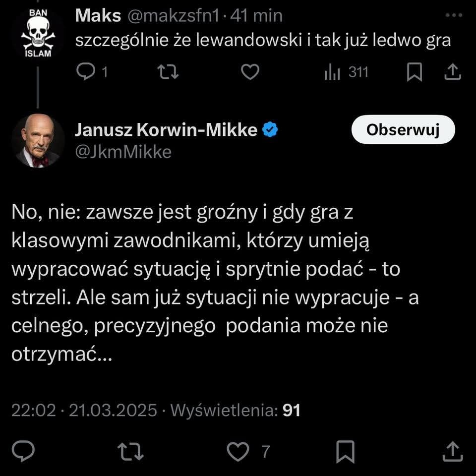Bookmark the Maks tweet

tap(415, 72)
